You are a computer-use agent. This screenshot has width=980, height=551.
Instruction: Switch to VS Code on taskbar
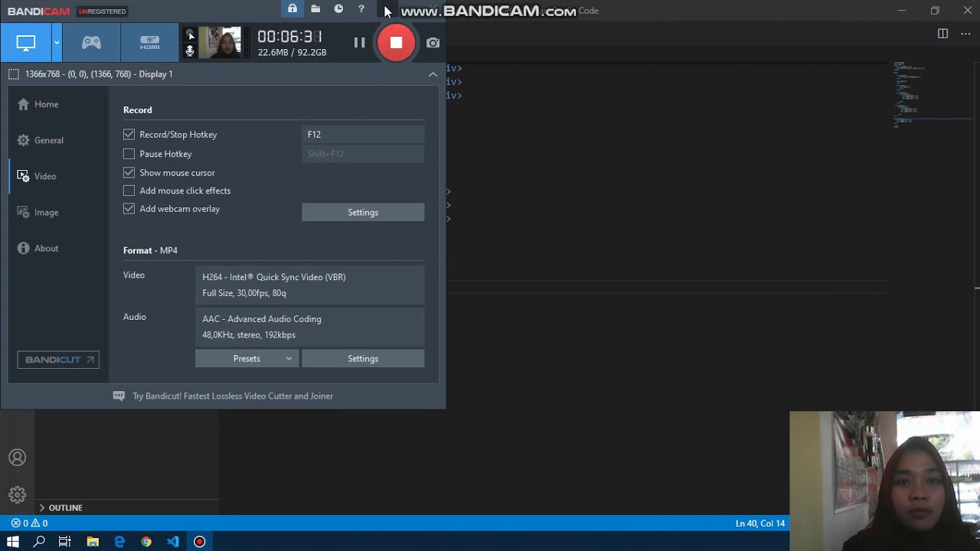point(173,542)
